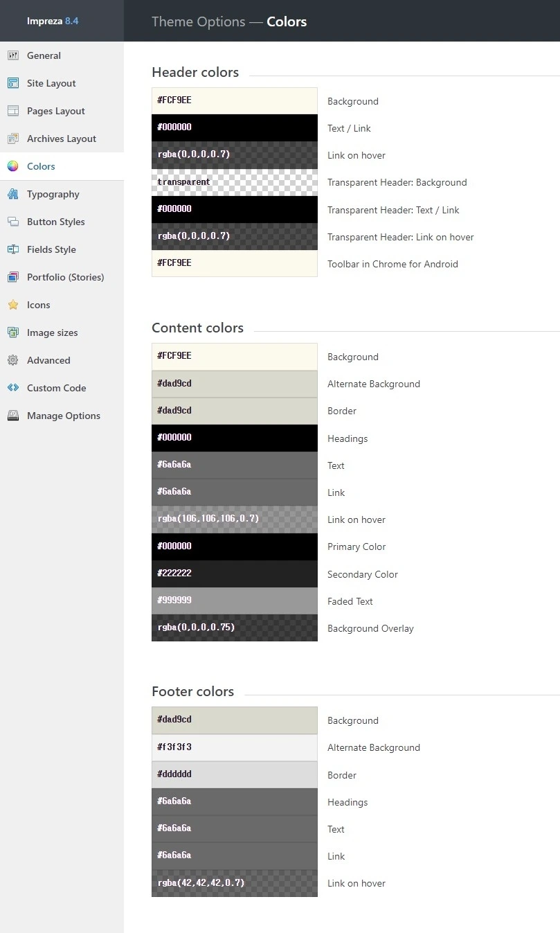Screen dimensions: 560x933
Task: Edit Transparent Header: Background swatch
Action: click(x=235, y=182)
